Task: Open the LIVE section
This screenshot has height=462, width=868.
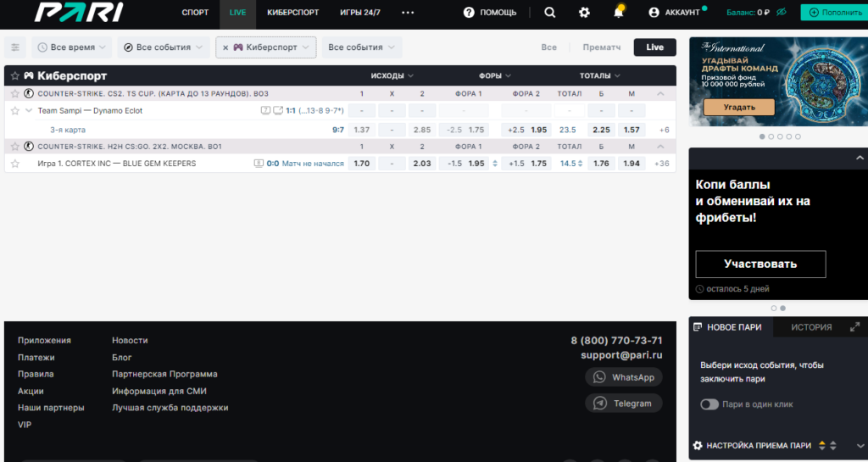Action: [237, 12]
